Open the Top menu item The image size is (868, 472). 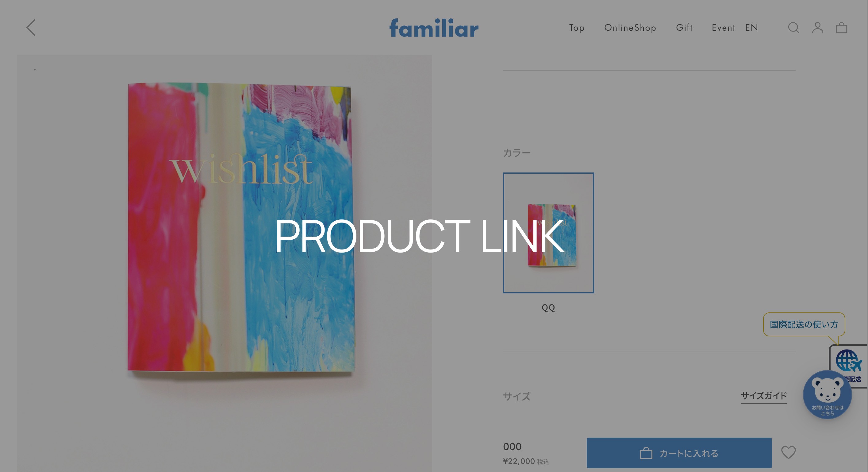(577, 28)
